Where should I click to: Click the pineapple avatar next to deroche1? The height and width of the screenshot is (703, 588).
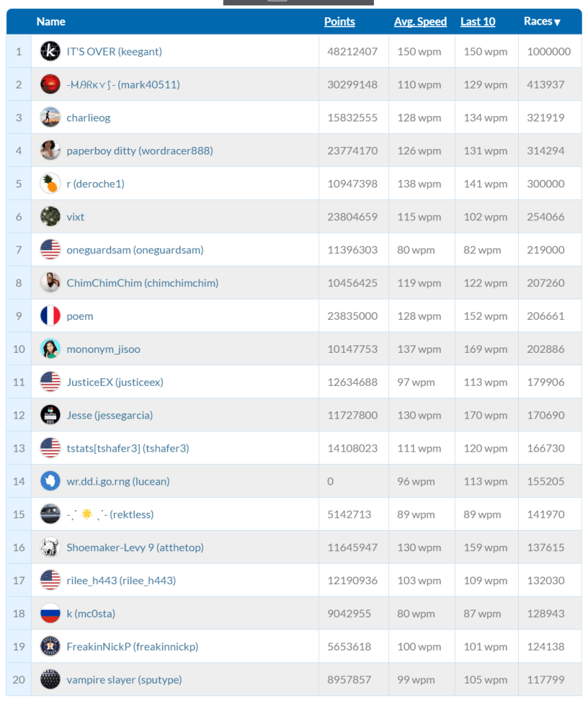click(x=50, y=184)
